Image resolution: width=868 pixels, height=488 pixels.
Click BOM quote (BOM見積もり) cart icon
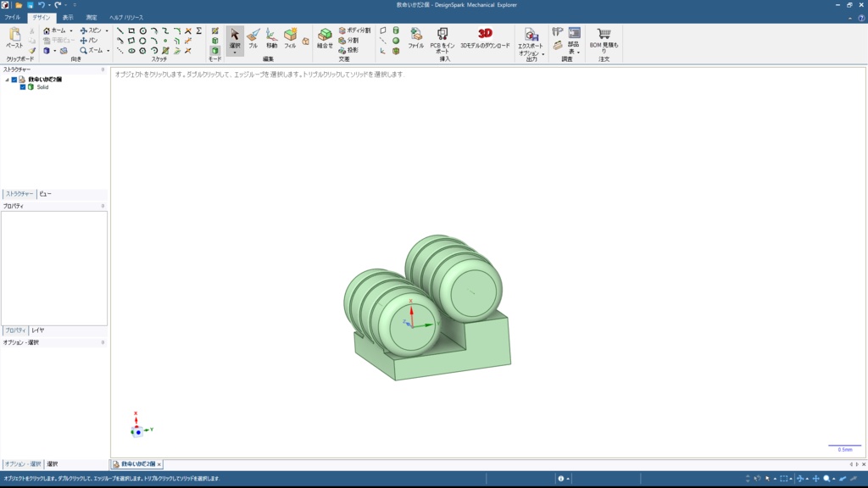click(604, 41)
